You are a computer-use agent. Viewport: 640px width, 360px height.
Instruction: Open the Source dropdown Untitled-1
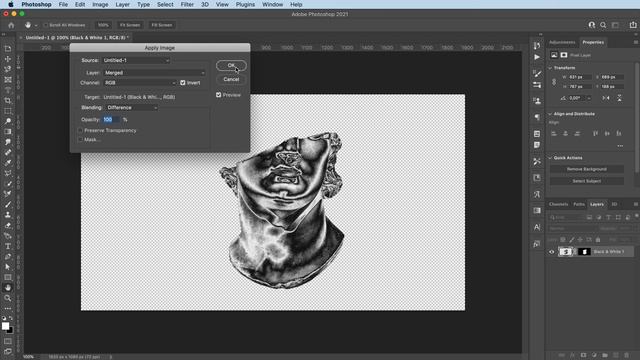pyautogui.click(x=136, y=60)
